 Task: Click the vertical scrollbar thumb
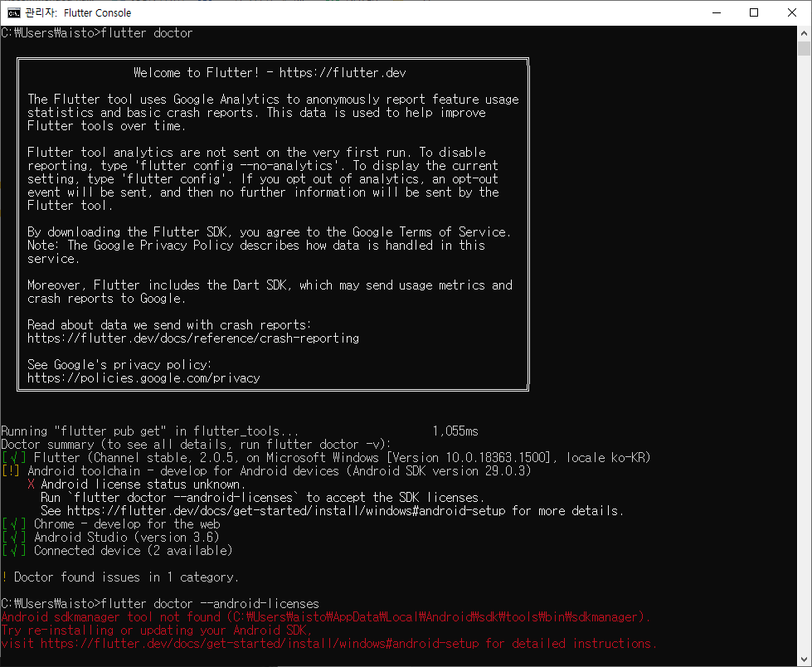point(804,48)
